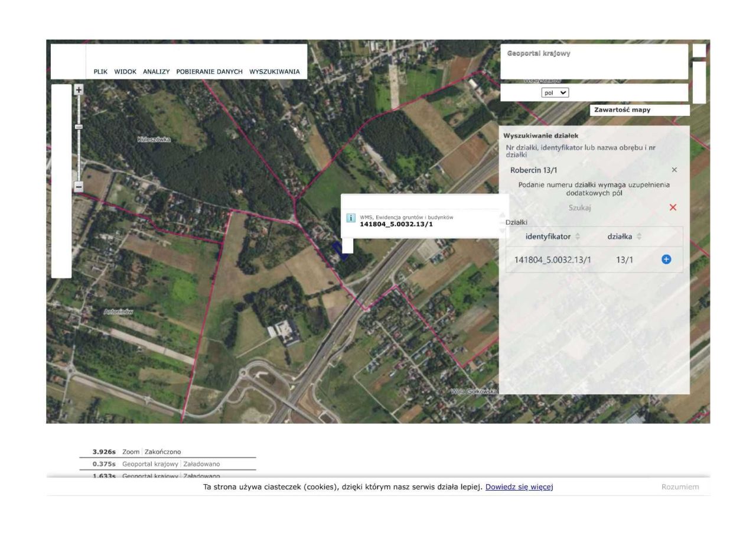Sort results by działka column arrows
The height and width of the screenshot is (535, 756).
pos(638,236)
